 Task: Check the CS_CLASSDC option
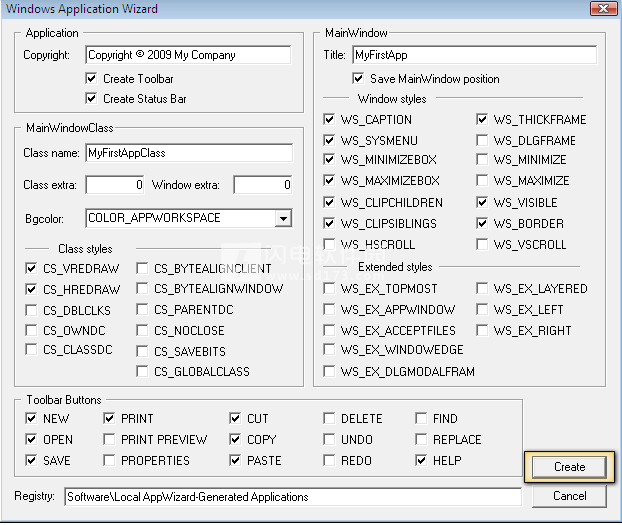click(31, 349)
